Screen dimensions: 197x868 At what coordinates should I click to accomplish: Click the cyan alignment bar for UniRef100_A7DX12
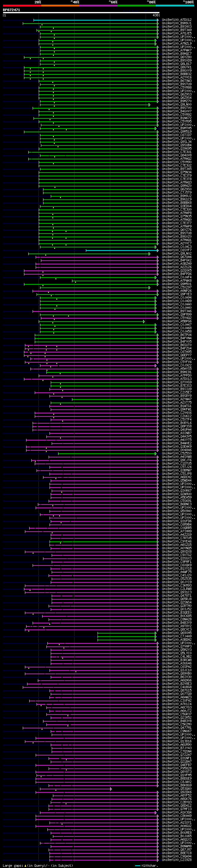point(96,20)
